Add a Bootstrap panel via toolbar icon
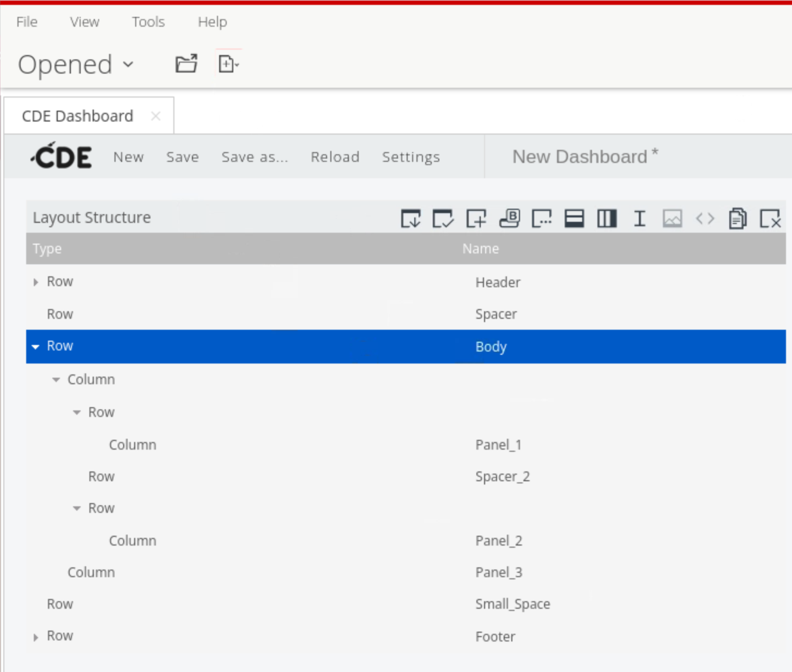 tap(509, 219)
